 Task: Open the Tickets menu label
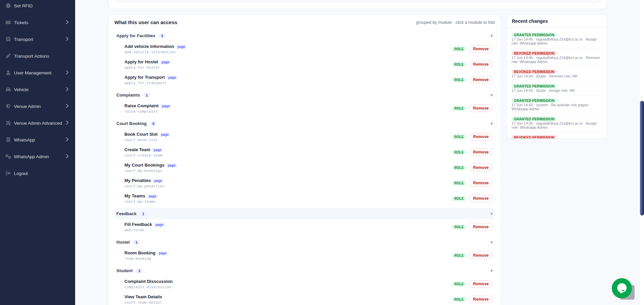[21, 22]
